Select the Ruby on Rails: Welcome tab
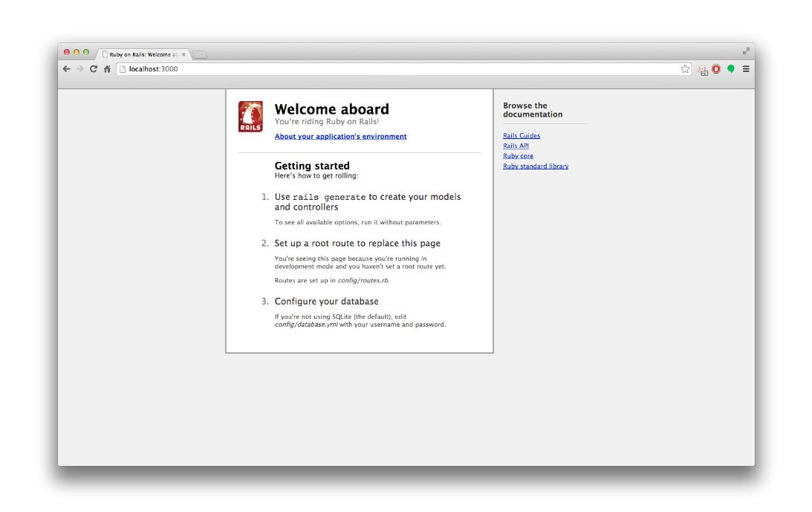The height and width of the screenshot is (512, 812). 143,54
